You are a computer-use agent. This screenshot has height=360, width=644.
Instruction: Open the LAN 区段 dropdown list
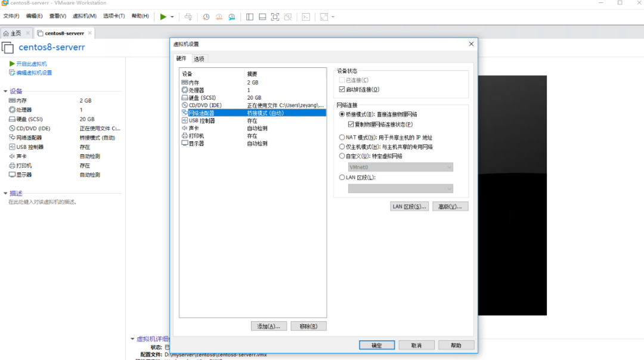coord(401,188)
